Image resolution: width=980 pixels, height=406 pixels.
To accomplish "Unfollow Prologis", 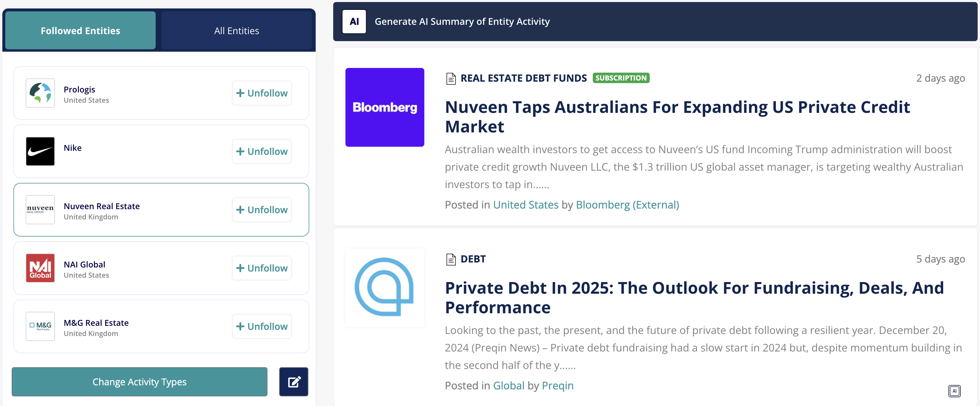I will [262, 93].
